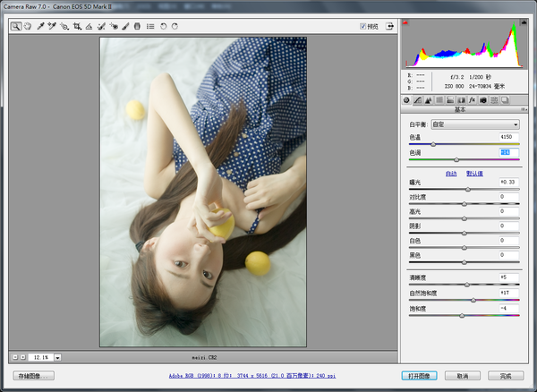Open Camera Raw preferences list icon

click(x=149, y=27)
